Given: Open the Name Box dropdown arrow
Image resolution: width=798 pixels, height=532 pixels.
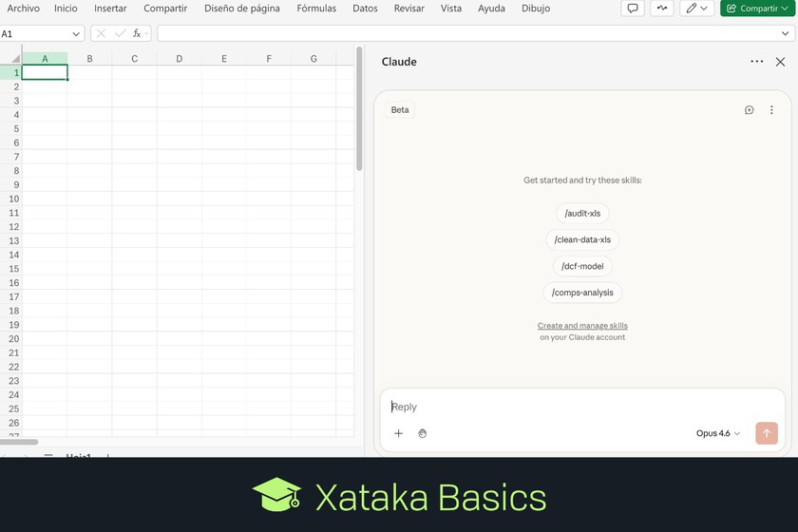Looking at the screenshot, I should 77,33.
